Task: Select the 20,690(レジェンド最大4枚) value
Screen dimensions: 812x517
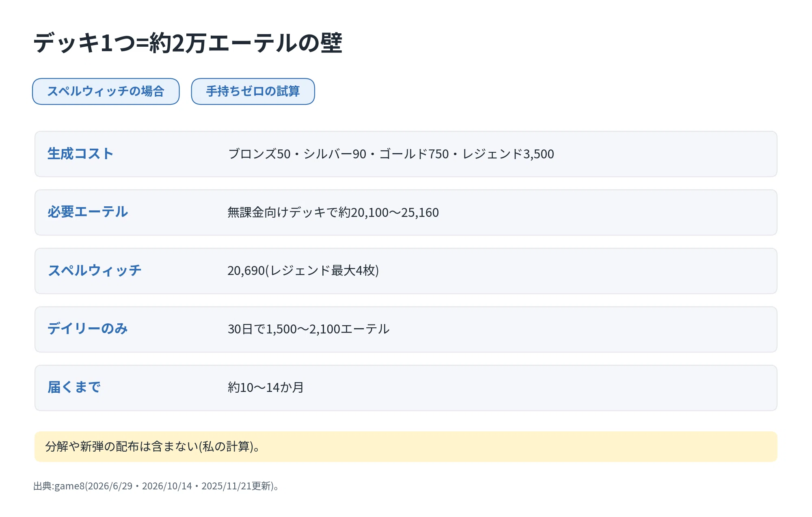Action: pos(303,271)
